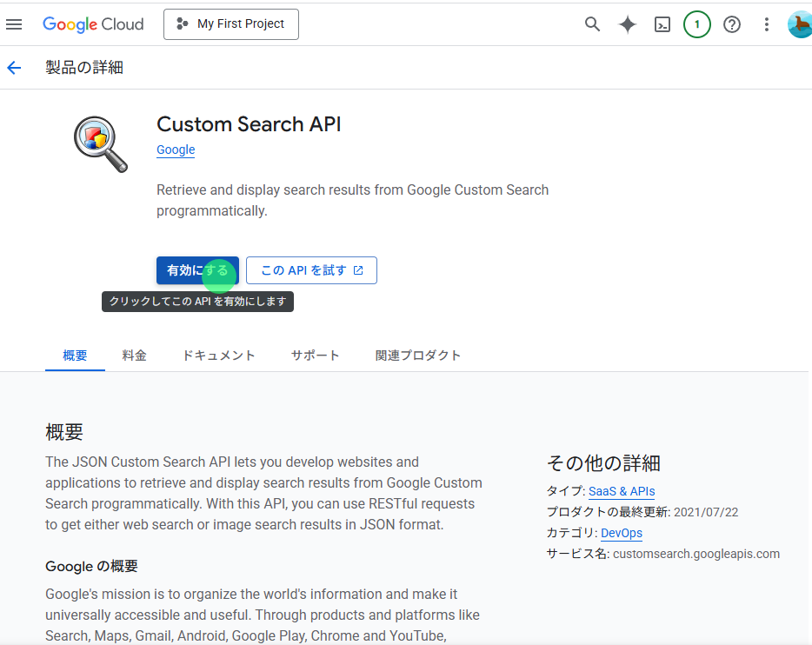Click the user account avatar
Viewport: 812px width, 645px height.
pyautogui.click(x=799, y=24)
